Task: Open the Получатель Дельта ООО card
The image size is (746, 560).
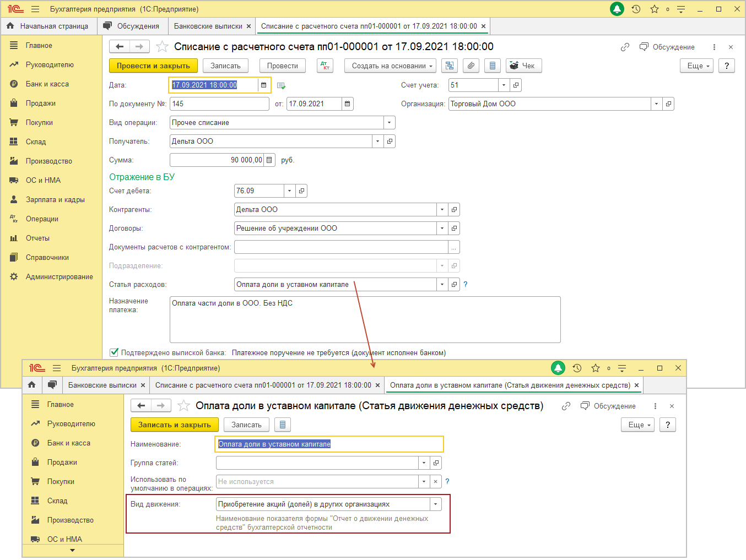Action: pos(390,141)
